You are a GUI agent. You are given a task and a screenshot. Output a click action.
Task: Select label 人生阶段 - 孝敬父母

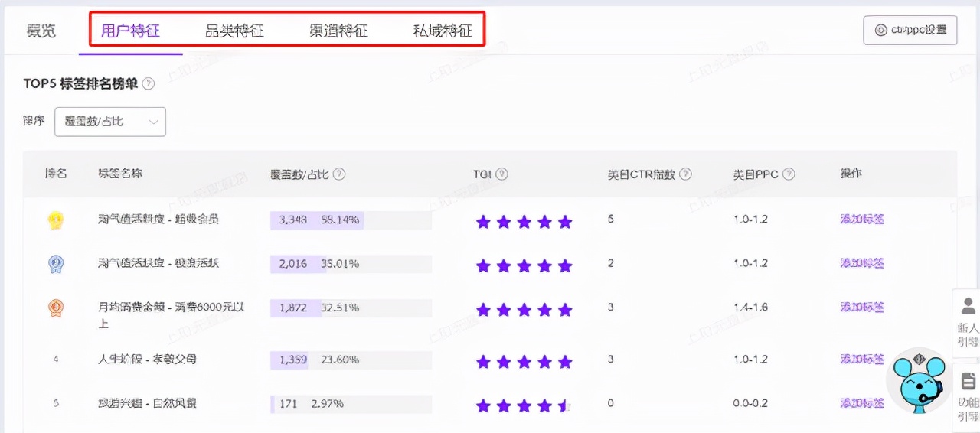pyautogui.click(x=147, y=359)
